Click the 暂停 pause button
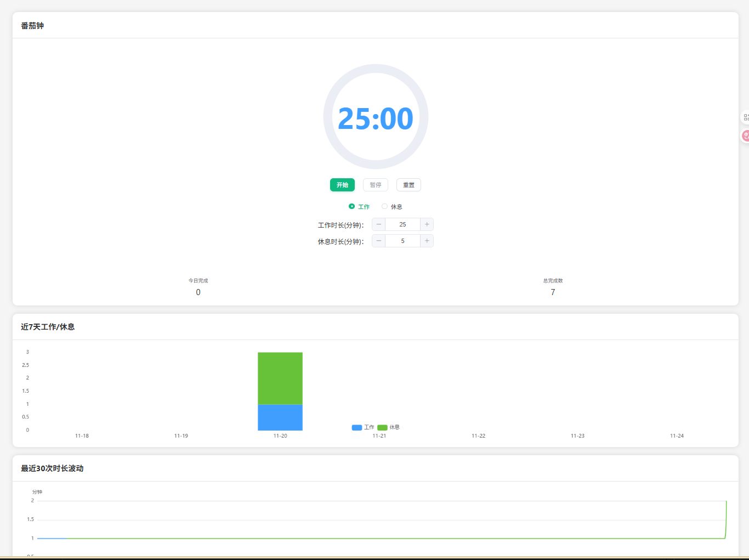 pyautogui.click(x=376, y=185)
